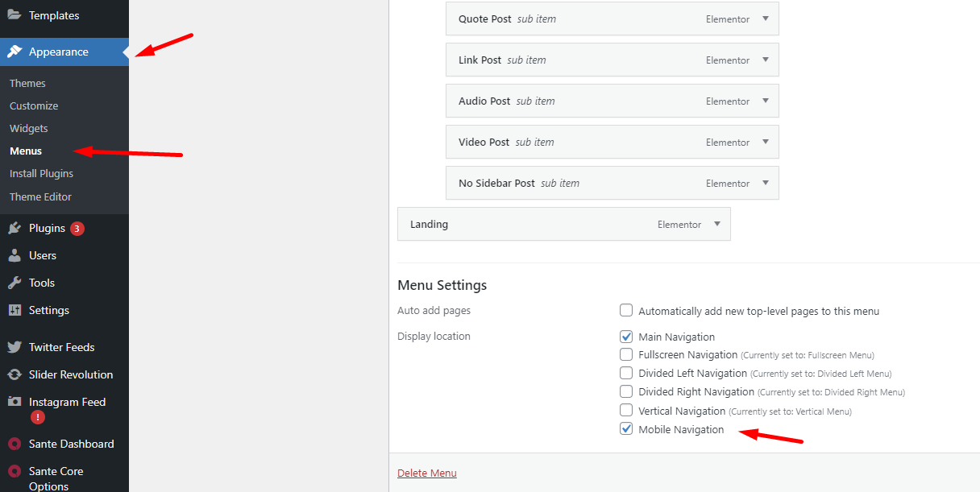Click Elementor label on Quote Post row
Viewport: 980px width, 492px height.
point(728,19)
